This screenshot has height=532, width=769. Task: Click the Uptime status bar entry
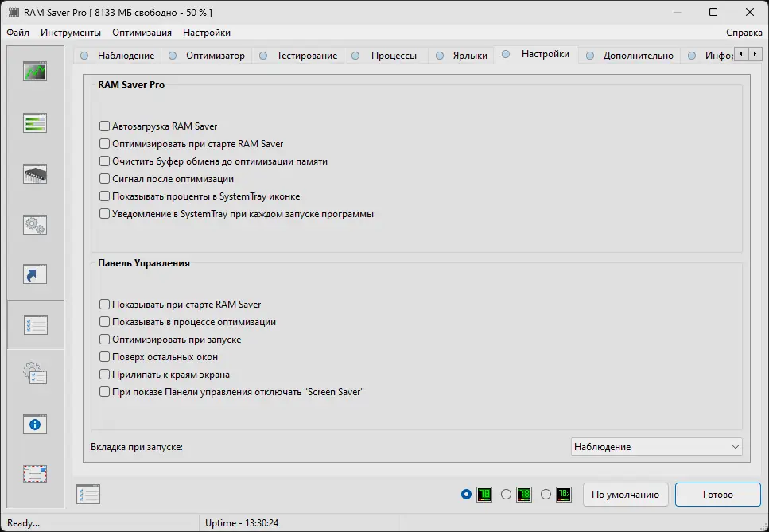(242, 523)
